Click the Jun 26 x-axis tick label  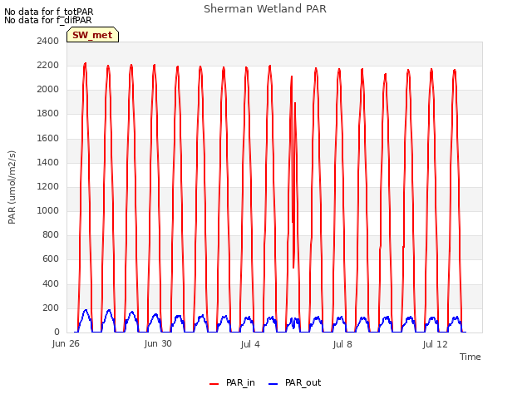(66, 344)
